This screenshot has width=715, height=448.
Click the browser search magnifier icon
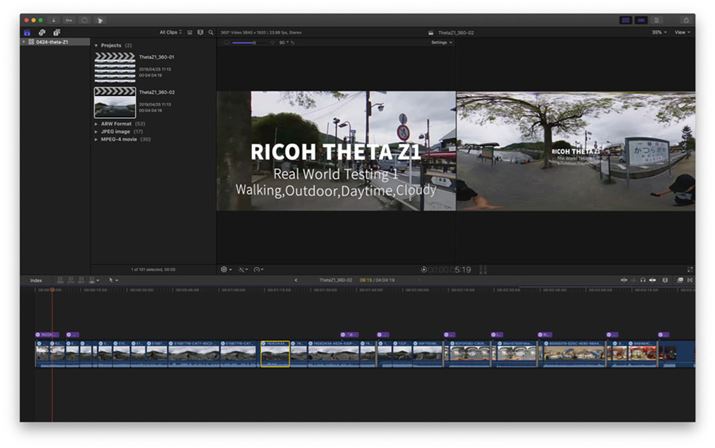pyautogui.click(x=211, y=32)
